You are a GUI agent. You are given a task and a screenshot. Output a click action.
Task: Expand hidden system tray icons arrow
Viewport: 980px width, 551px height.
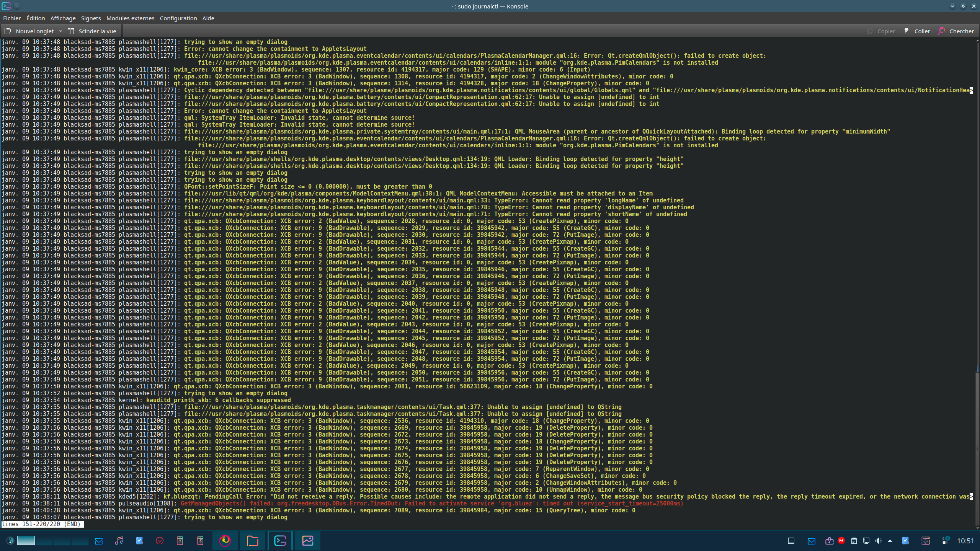pyautogui.click(x=890, y=541)
